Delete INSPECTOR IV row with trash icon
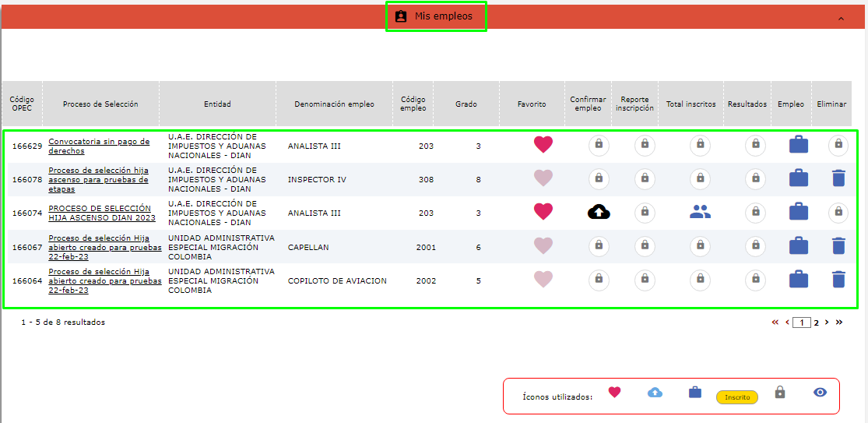 click(838, 178)
